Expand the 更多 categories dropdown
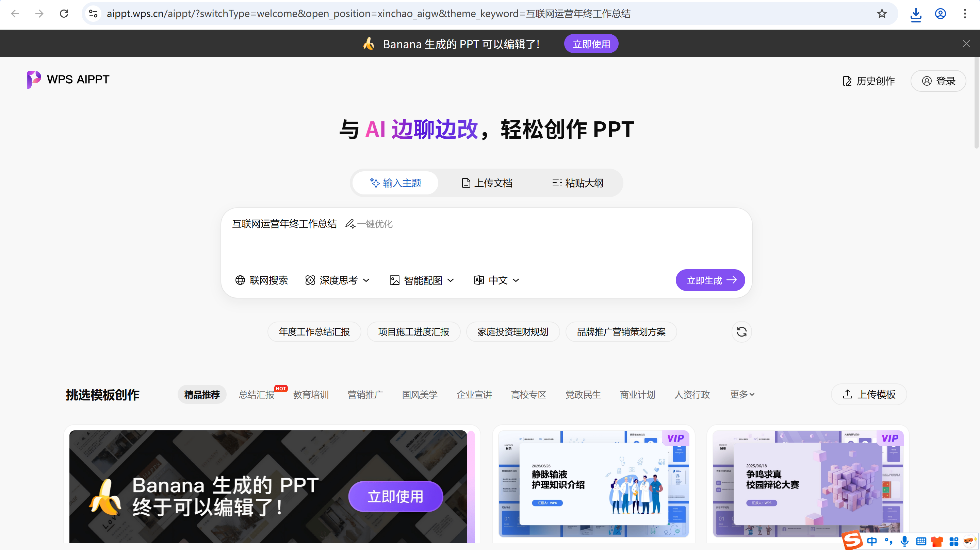The image size is (980, 550). click(x=742, y=394)
